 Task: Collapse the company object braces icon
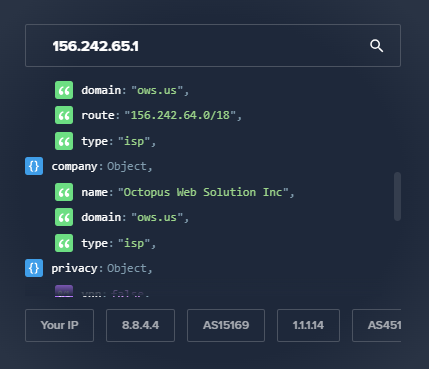[x=34, y=166]
